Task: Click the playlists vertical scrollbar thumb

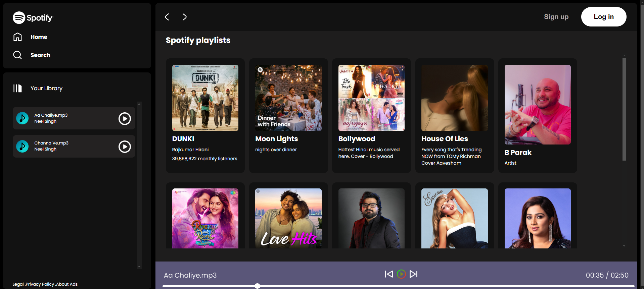Action: [624, 109]
